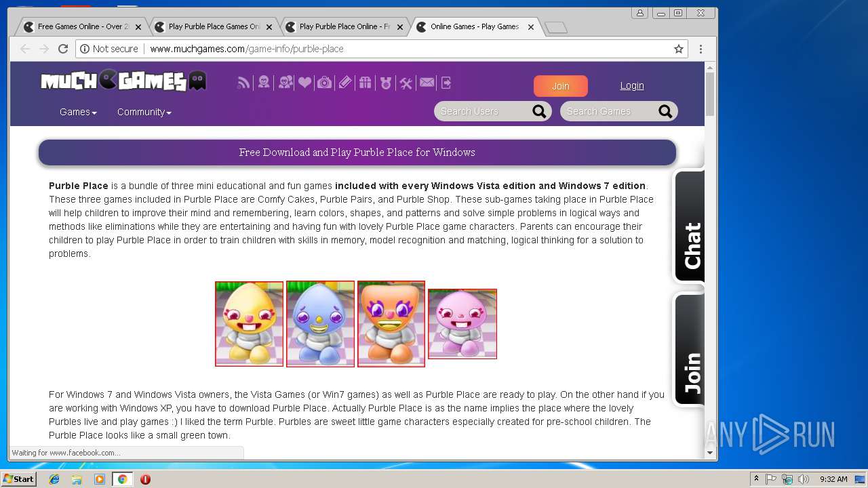Image resolution: width=868 pixels, height=488 pixels.
Task: Click the single user avatar icon
Action: [x=264, y=83]
